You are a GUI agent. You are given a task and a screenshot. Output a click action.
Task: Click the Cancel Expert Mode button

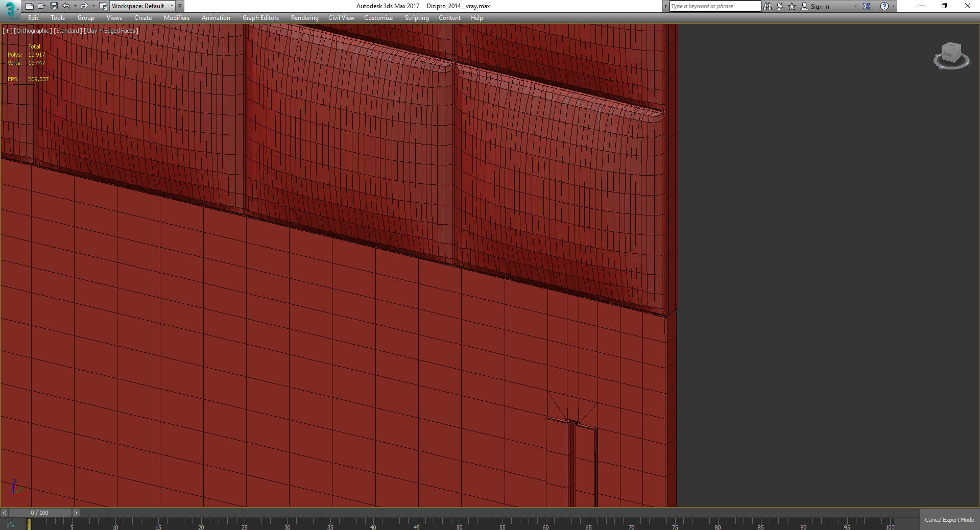click(949, 520)
